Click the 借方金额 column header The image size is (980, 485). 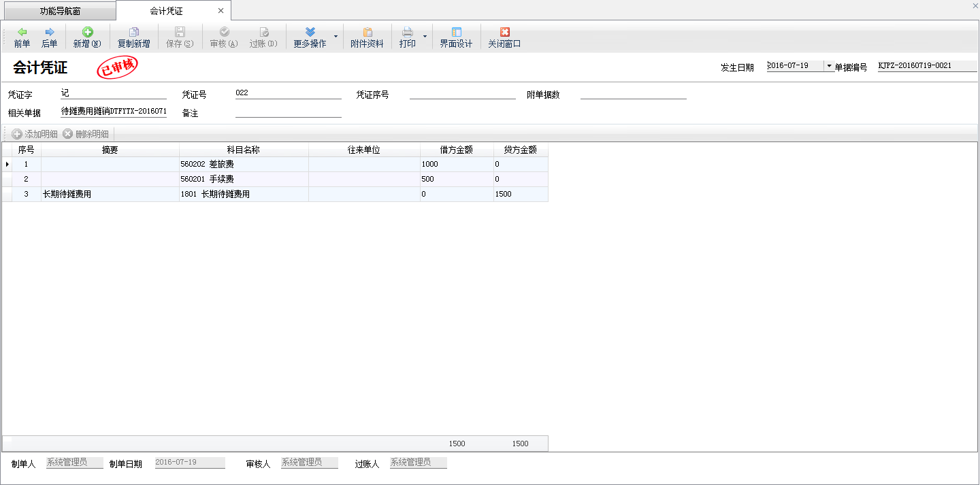pyautogui.click(x=456, y=150)
